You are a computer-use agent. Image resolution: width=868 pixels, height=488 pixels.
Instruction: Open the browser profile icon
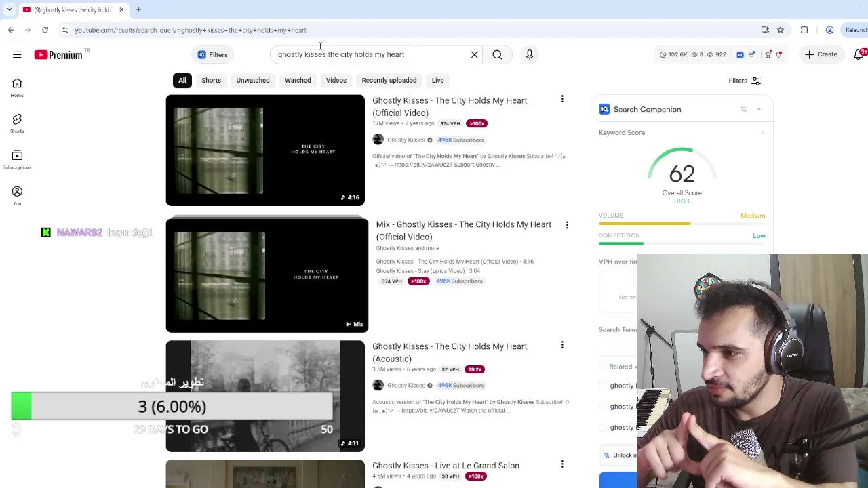coord(829,30)
